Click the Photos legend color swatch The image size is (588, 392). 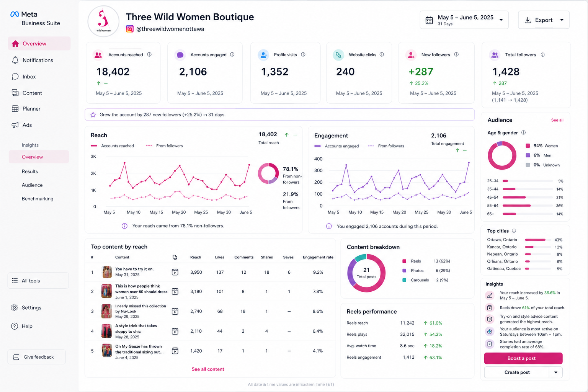404,271
